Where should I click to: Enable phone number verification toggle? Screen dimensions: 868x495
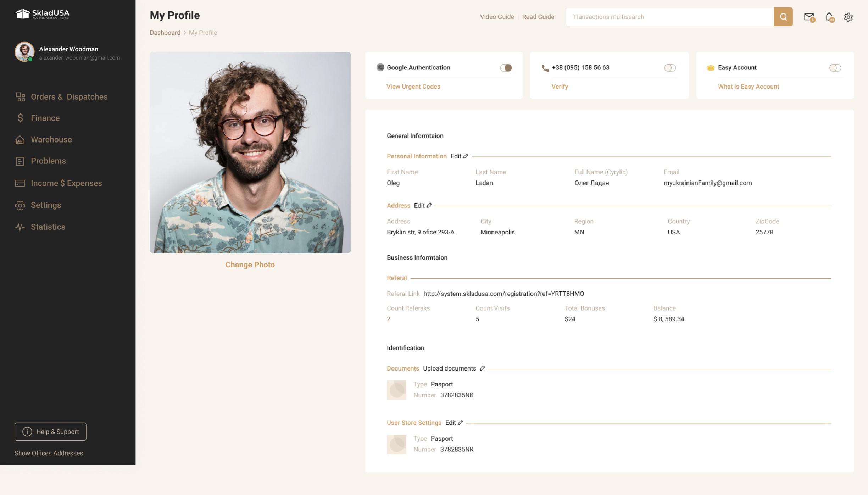click(x=670, y=67)
